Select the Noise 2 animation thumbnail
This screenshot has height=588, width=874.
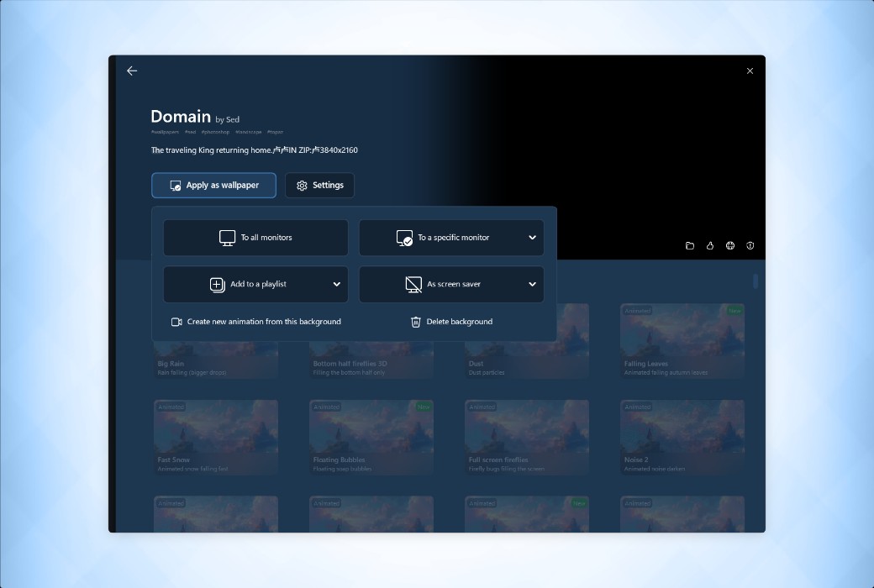682,438
